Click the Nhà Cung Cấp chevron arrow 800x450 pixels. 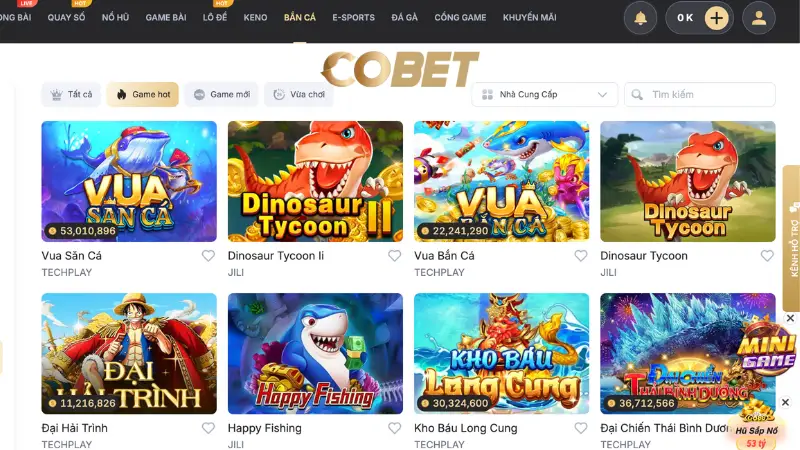[602, 94]
